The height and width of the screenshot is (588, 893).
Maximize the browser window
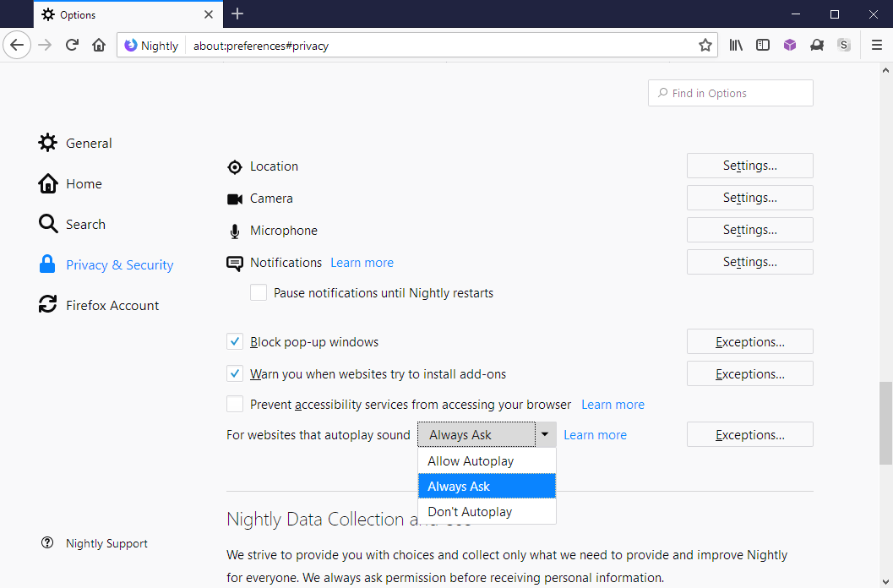(835, 14)
